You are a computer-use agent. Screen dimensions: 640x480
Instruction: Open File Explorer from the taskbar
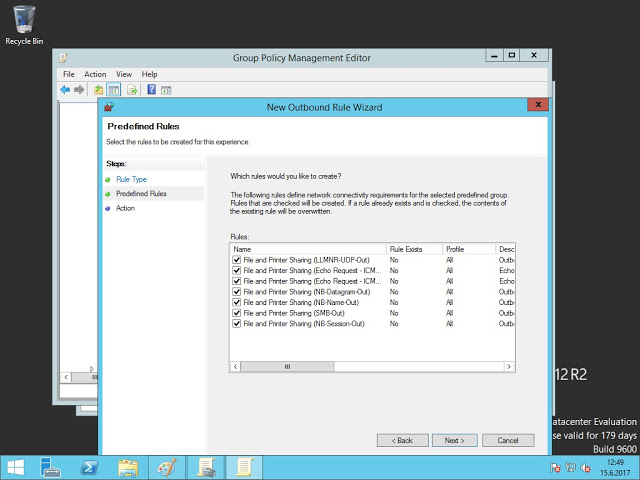tap(127, 466)
